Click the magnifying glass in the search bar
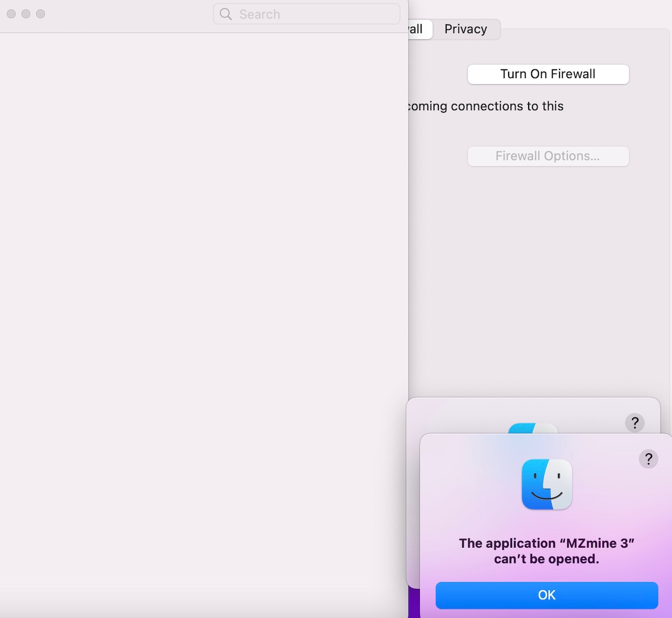 tap(225, 14)
